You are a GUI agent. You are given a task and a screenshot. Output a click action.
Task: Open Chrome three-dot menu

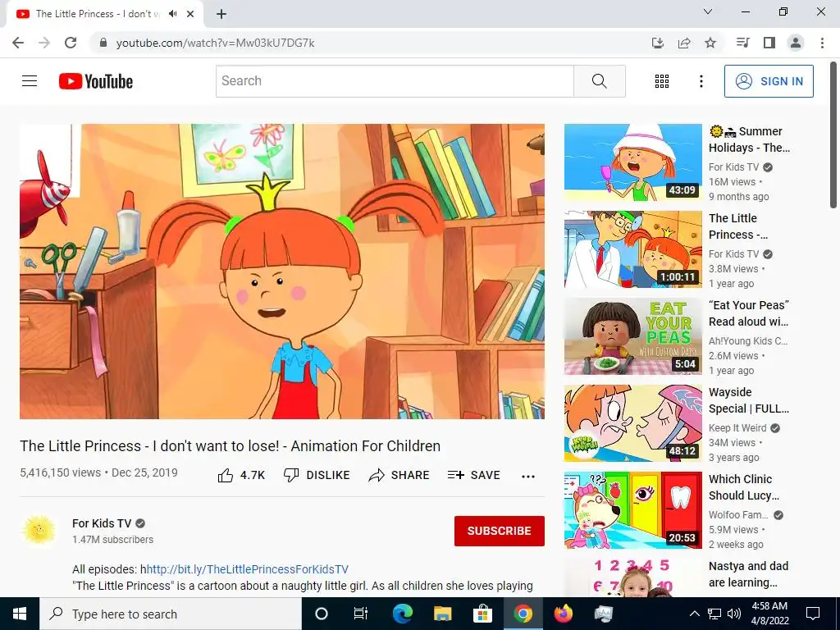[822, 43]
